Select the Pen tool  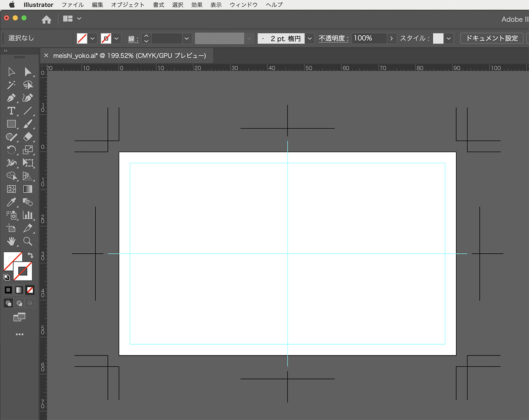(11, 98)
